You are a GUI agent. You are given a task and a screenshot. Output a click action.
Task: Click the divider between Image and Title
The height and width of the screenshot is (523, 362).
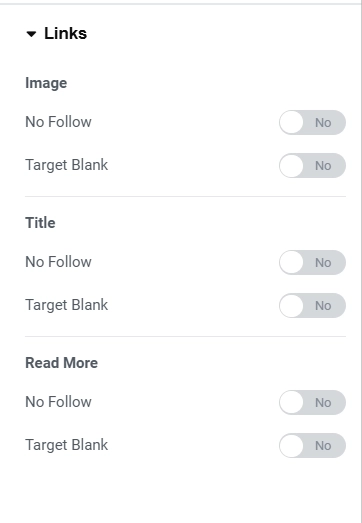tap(186, 196)
